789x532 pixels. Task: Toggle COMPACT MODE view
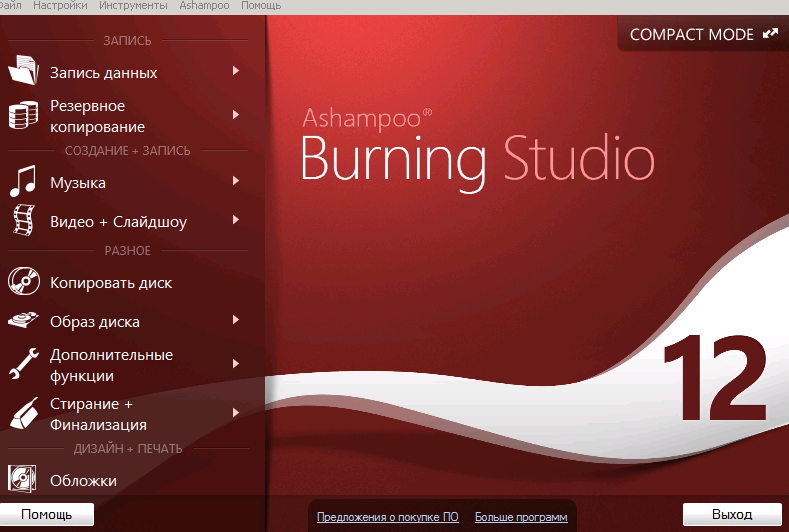click(703, 34)
